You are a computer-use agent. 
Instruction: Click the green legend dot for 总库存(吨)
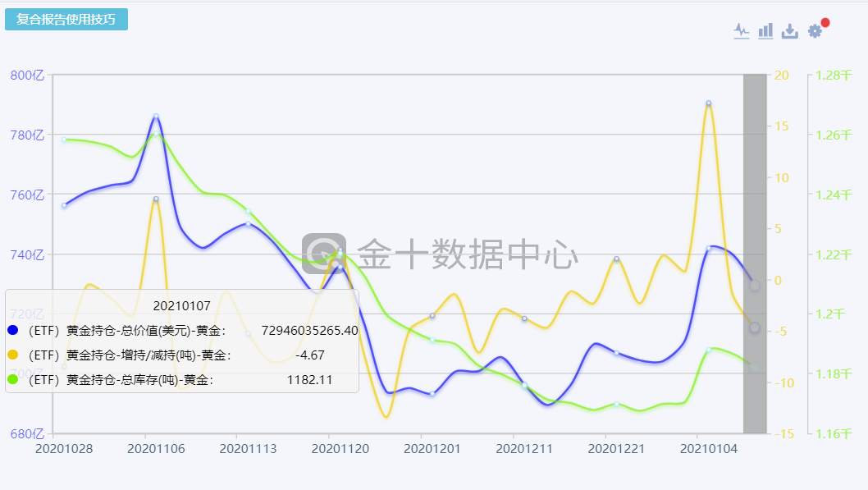click(x=13, y=379)
